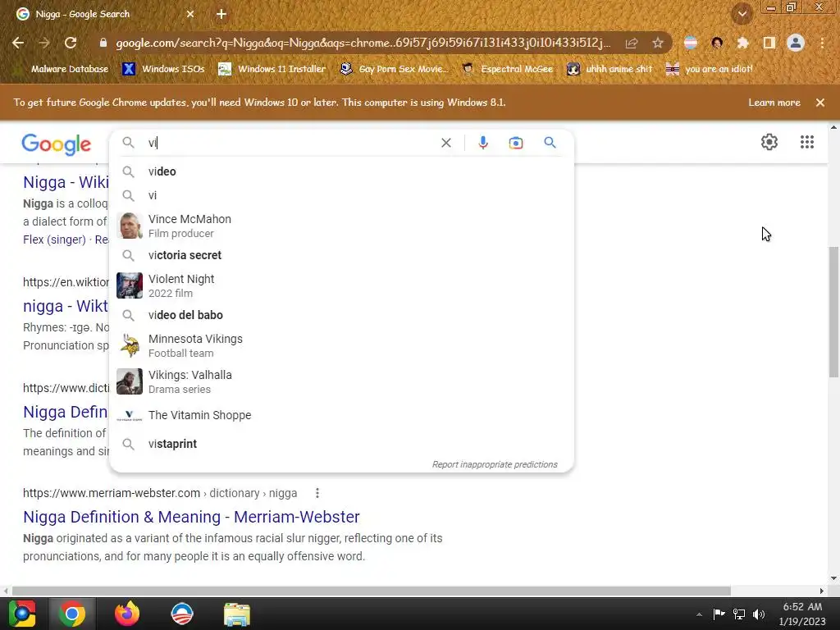Click the vertical page scrollbar
Viewport: 840px width, 630px height.
(834, 312)
